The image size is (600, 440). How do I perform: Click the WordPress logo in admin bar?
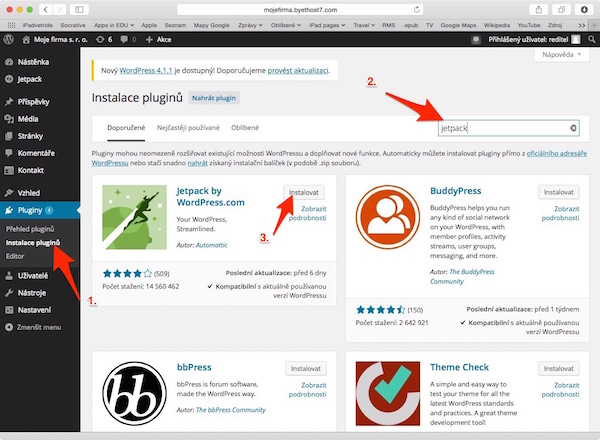8,39
